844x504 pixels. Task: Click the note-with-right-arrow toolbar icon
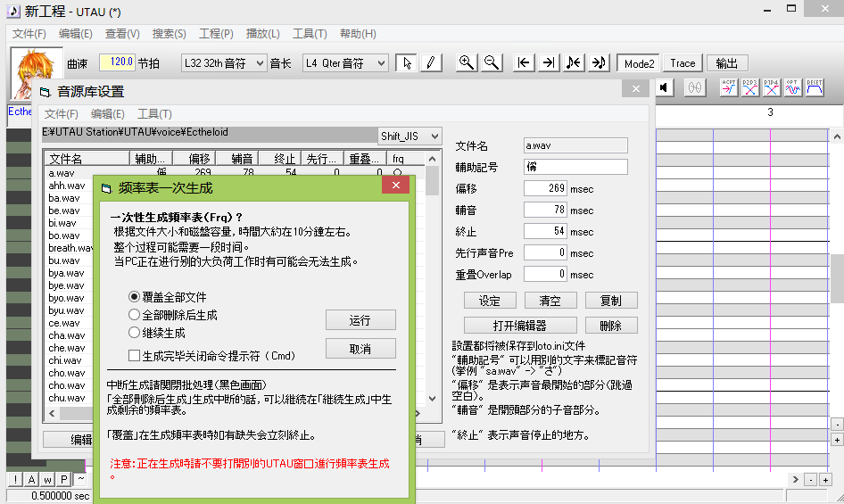click(599, 63)
